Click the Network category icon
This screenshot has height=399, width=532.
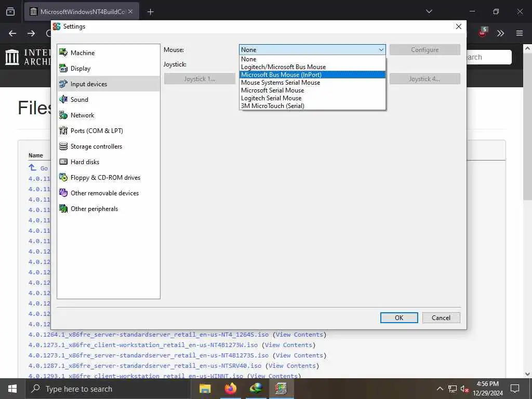coord(63,115)
